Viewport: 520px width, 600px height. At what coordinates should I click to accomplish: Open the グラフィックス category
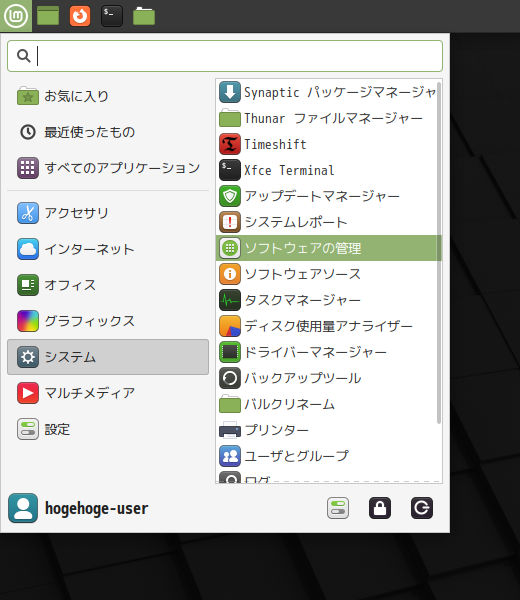pos(108,321)
